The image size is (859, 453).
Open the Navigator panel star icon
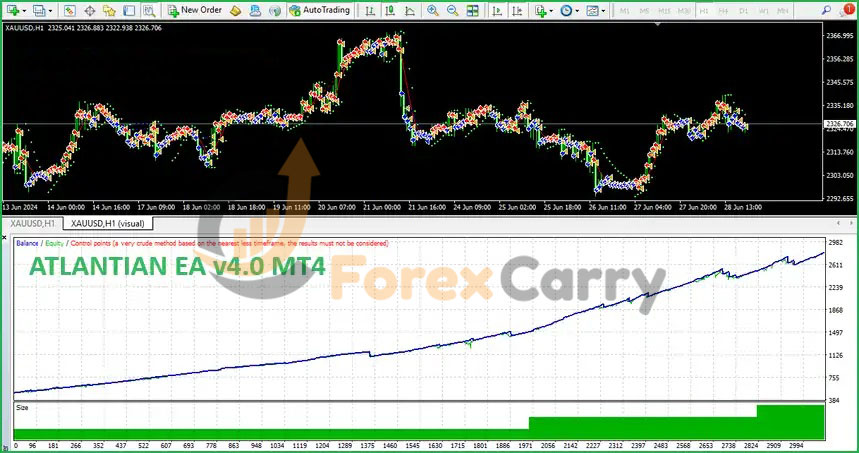(x=109, y=10)
